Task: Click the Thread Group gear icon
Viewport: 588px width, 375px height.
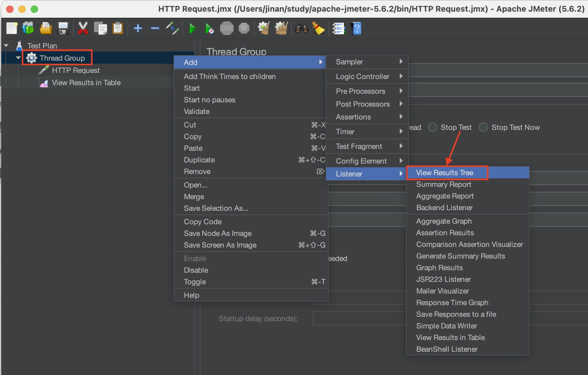Action: (32, 58)
